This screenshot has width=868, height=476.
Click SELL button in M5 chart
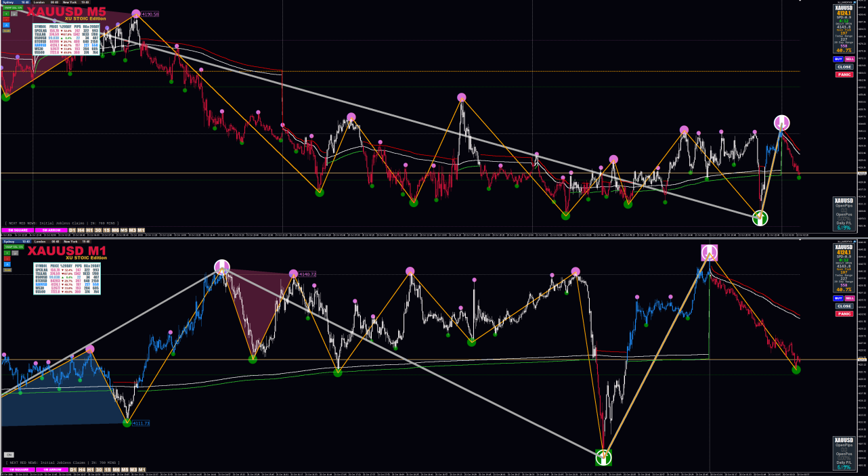pos(850,59)
